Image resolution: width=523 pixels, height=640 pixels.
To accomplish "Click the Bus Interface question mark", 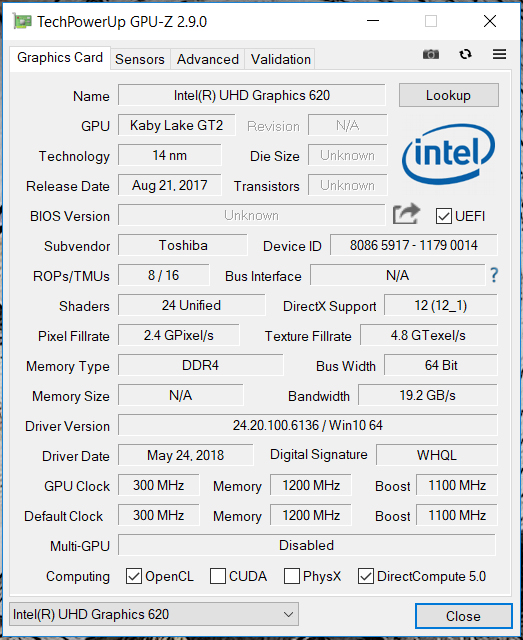I will pos(494,275).
